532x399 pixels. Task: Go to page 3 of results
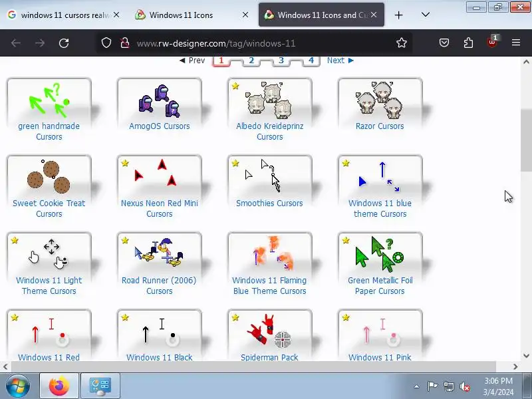(x=281, y=61)
